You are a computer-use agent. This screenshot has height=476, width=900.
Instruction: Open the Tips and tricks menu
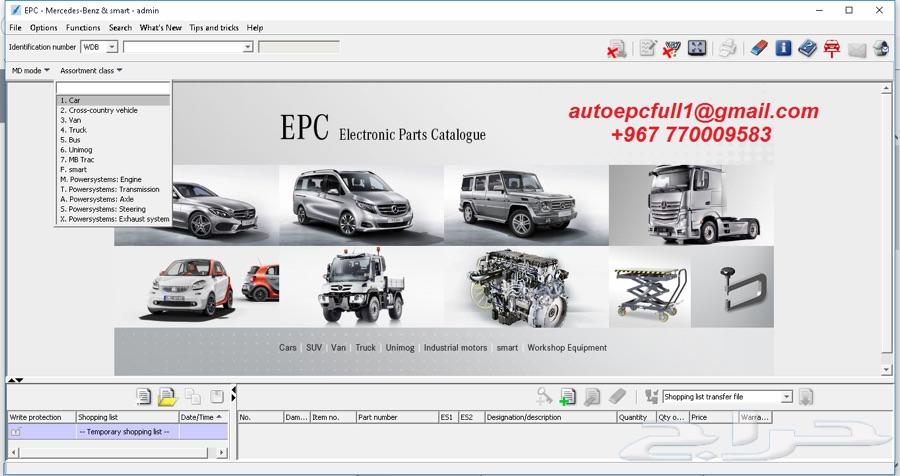(x=214, y=28)
